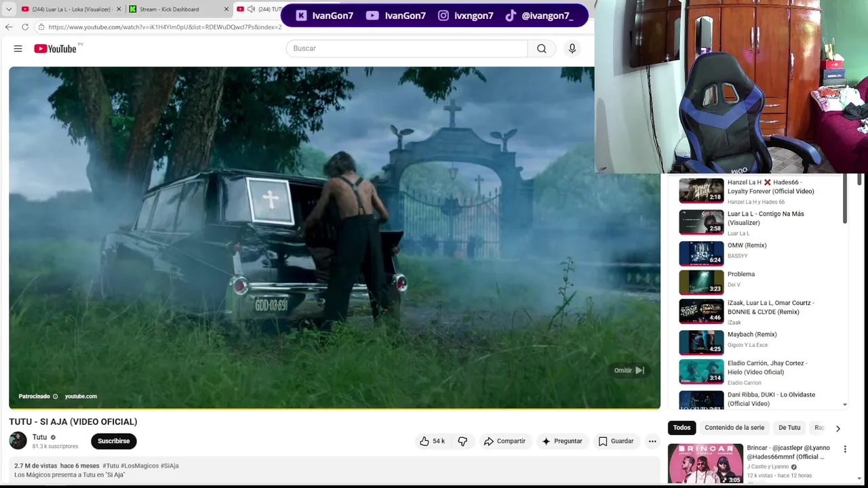Click the browser address bar URL
Screen dimensions: 868x488
pyautogui.click(x=165, y=27)
